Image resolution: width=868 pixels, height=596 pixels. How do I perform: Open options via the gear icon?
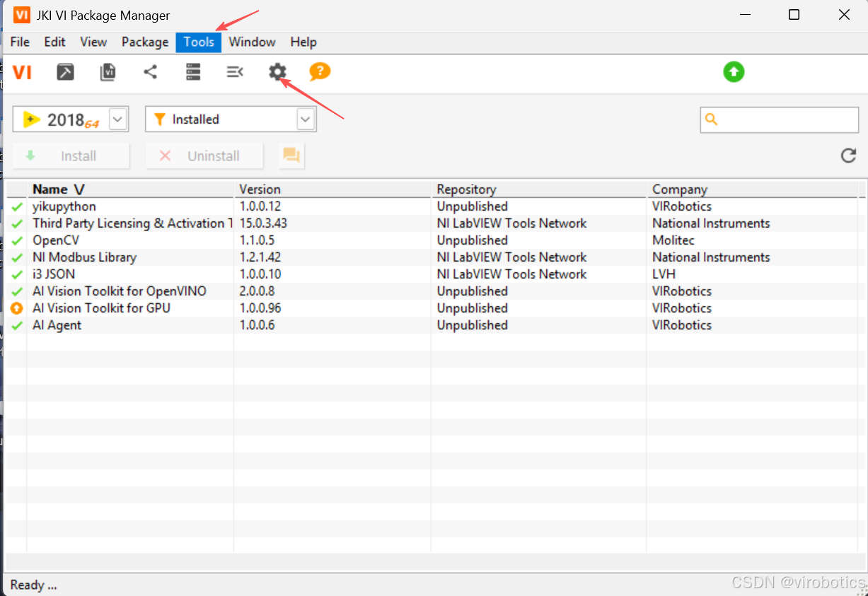(x=277, y=72)
